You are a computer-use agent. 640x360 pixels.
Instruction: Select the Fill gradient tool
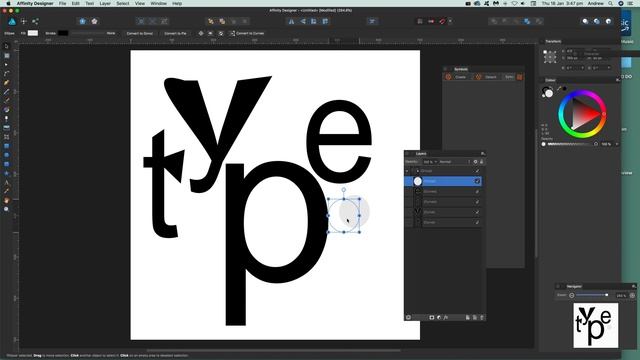7,110
